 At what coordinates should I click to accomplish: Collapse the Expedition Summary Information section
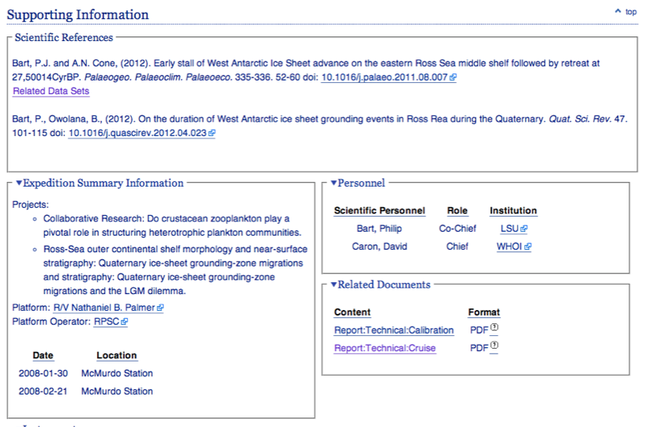[18, 183]
